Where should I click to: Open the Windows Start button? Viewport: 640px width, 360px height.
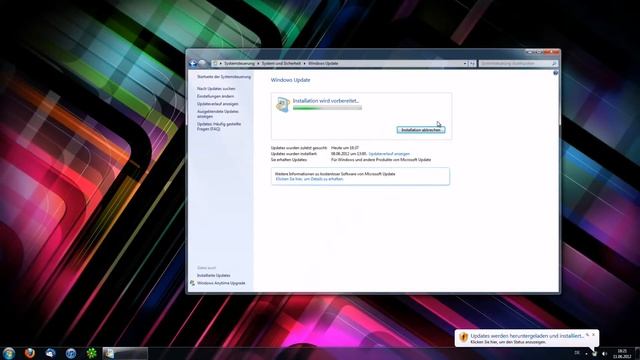[x=9, y=353]
